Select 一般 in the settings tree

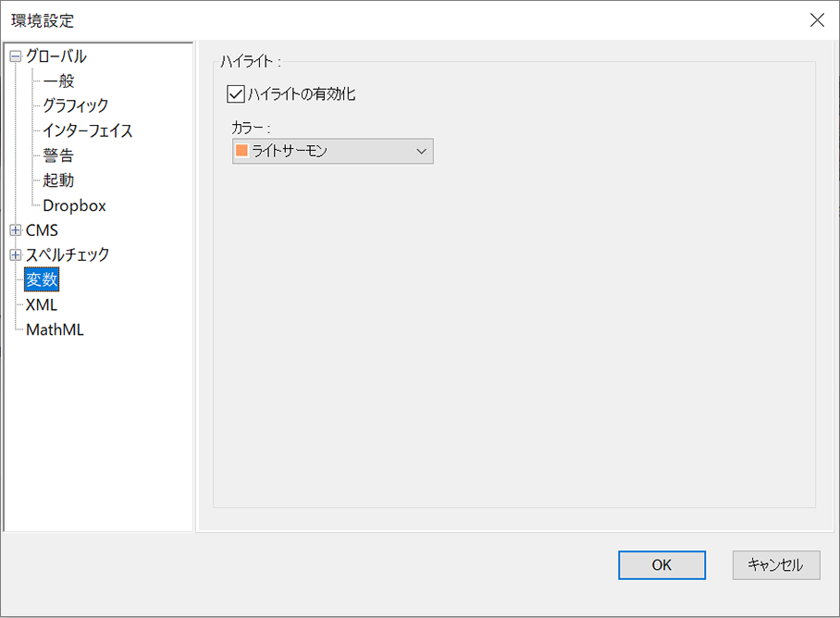(x=58, y=80)
